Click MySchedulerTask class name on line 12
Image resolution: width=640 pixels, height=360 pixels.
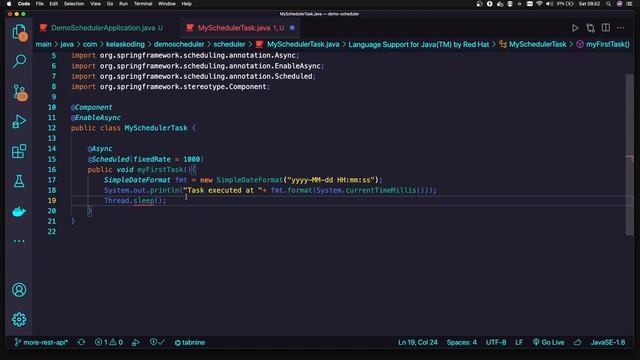(x=156, y=128)
